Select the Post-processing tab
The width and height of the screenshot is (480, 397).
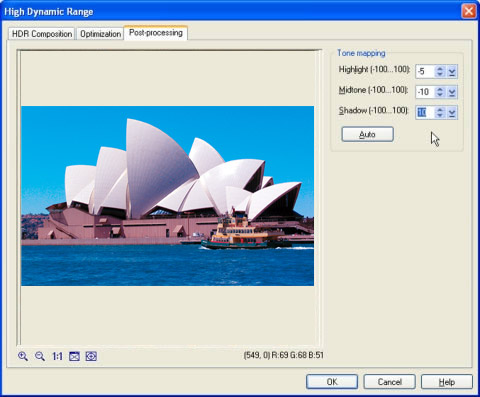(156, 33)
